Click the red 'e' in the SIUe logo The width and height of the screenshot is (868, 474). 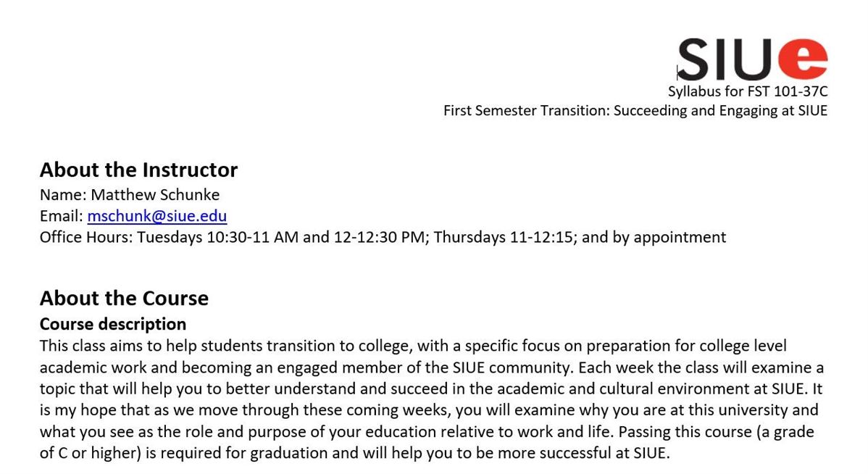click(x=801, y=58)
